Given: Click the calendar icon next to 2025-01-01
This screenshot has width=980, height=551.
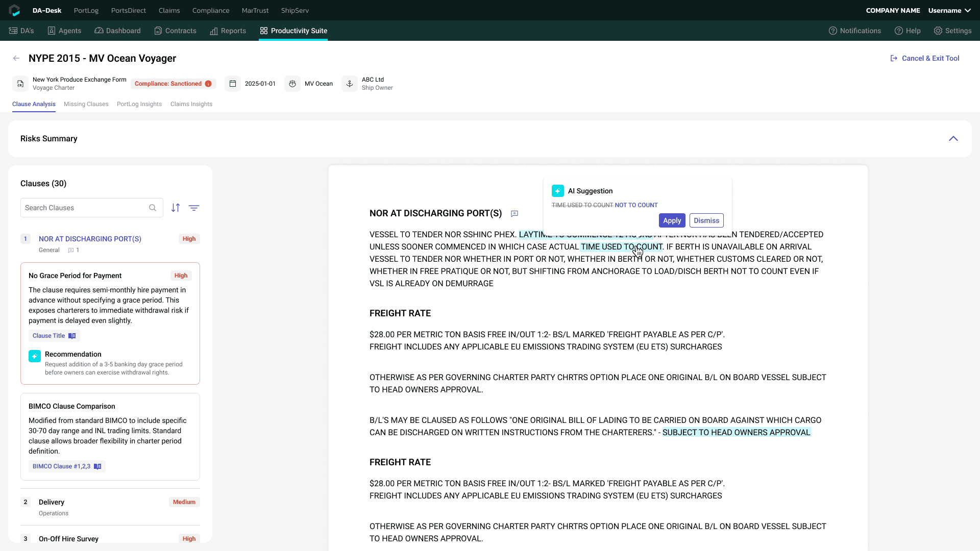Looking at the screenshot, I should (x=233, y=84).
